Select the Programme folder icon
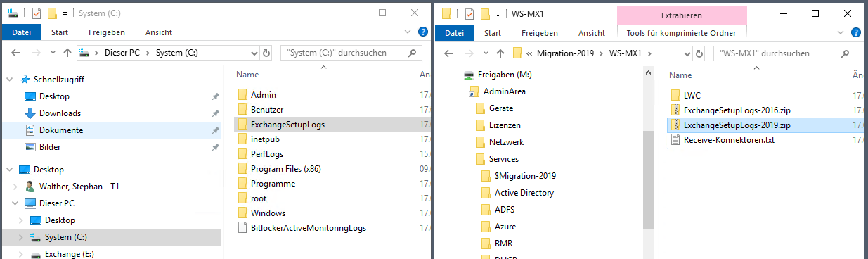This screenshot has width=868, height=259. [242, 184]
